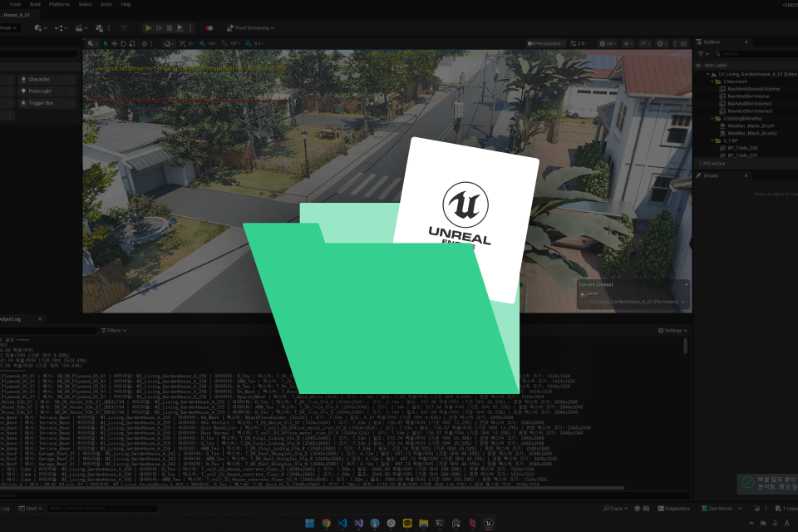The height and width of the screenshot is (532, 798).
Task: Select NavMeshBoundsVolume in Outliner
Action: pos(753,89)
